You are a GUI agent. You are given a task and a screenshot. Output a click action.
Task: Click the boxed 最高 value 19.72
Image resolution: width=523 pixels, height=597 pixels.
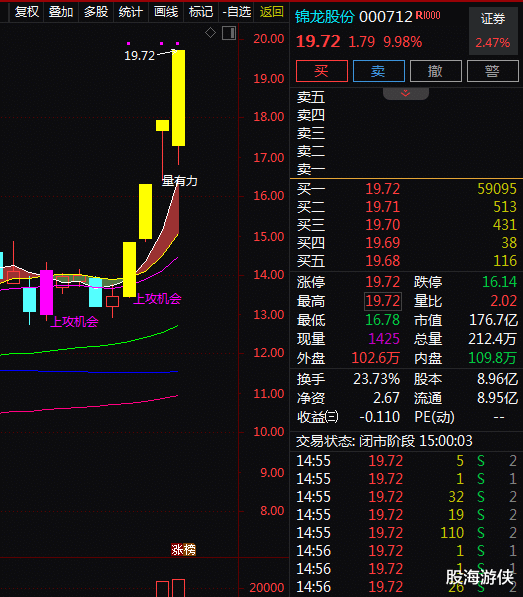pos(383,301)
